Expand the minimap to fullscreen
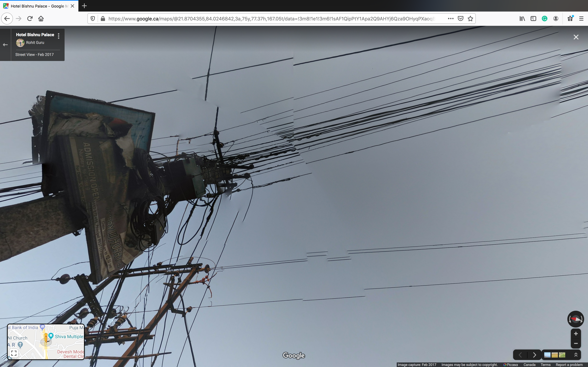This screenshot has height=367, width=588. pyautogui.click(x=14, y=353)
